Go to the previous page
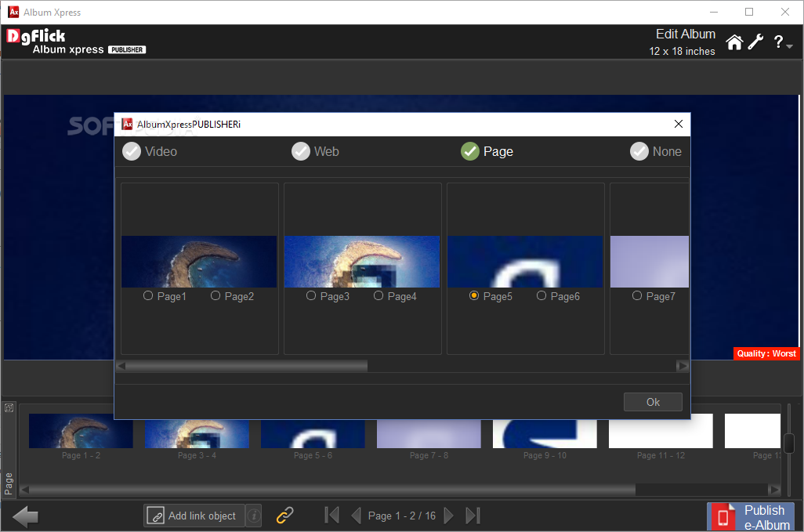This screenshot has width=804, height=532. 356,516
